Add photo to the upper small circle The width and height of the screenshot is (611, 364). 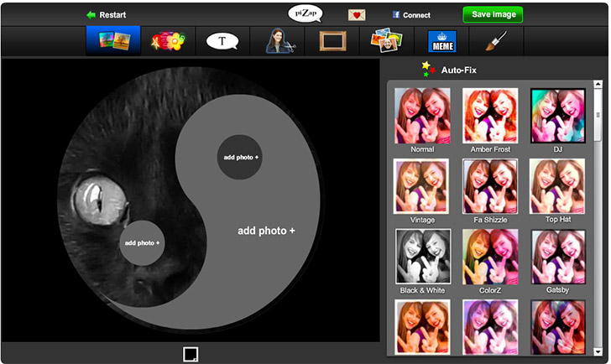(240, 157)
